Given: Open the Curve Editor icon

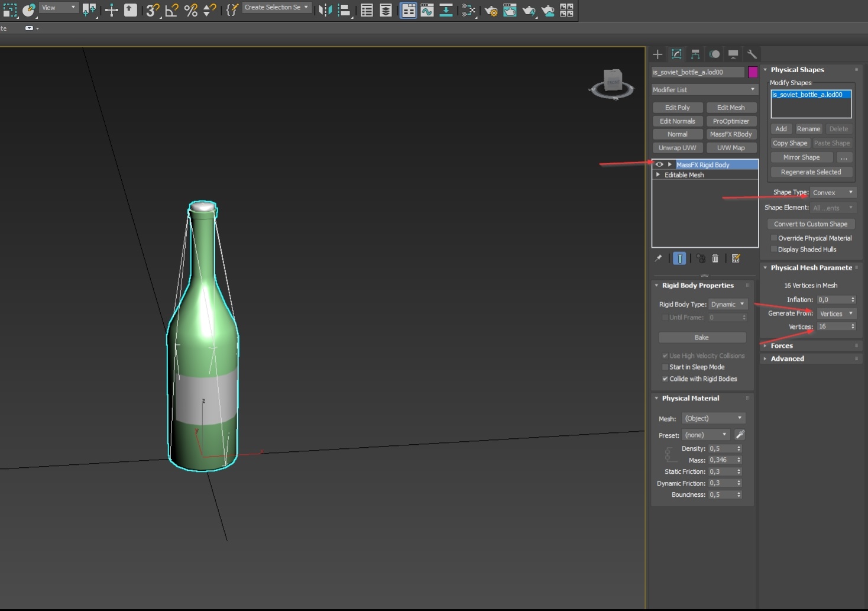Looking at the screenshot, I should click(x=427, y=10).
